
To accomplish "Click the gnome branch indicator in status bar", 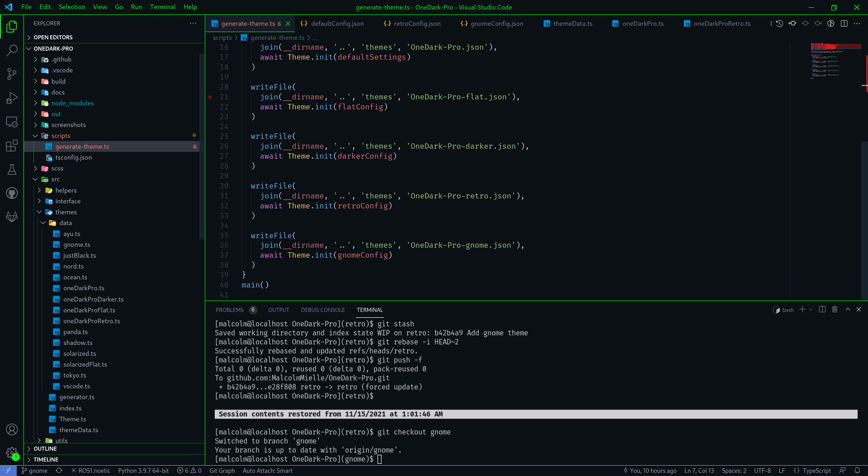I will [34, 470].
